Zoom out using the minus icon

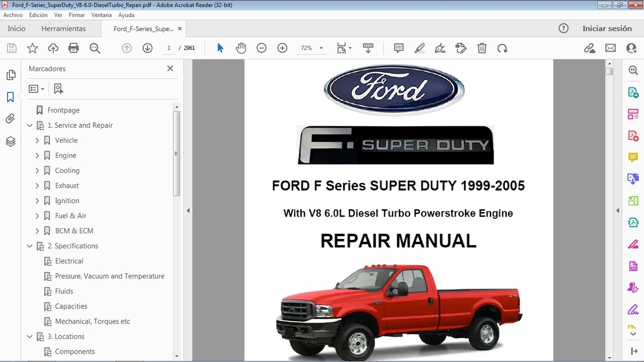point(261,48)
